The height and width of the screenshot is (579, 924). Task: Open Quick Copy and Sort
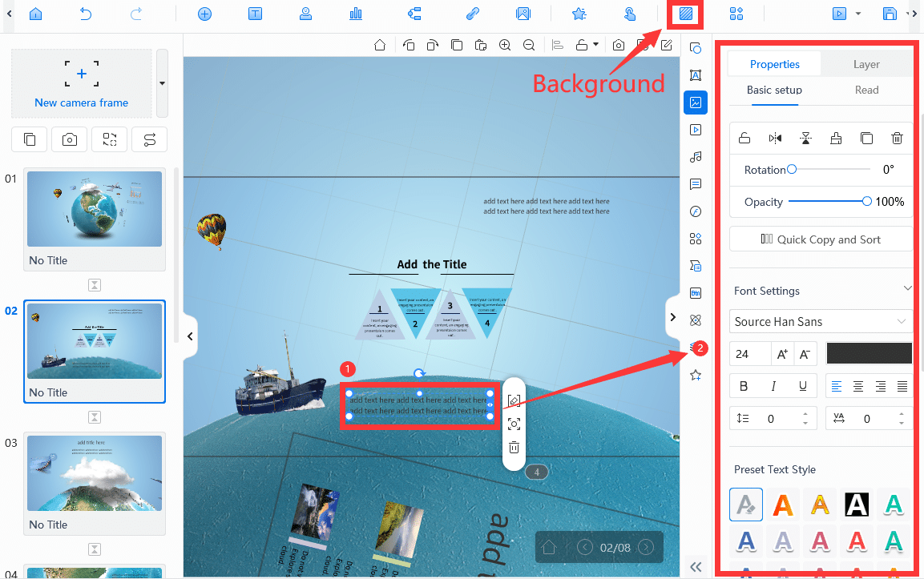click(820, 239)
